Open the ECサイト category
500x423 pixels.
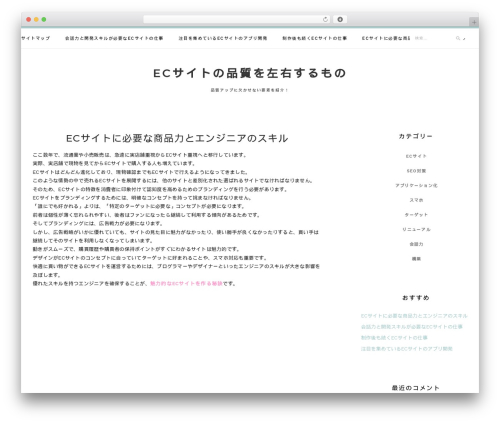pos(416,156)
